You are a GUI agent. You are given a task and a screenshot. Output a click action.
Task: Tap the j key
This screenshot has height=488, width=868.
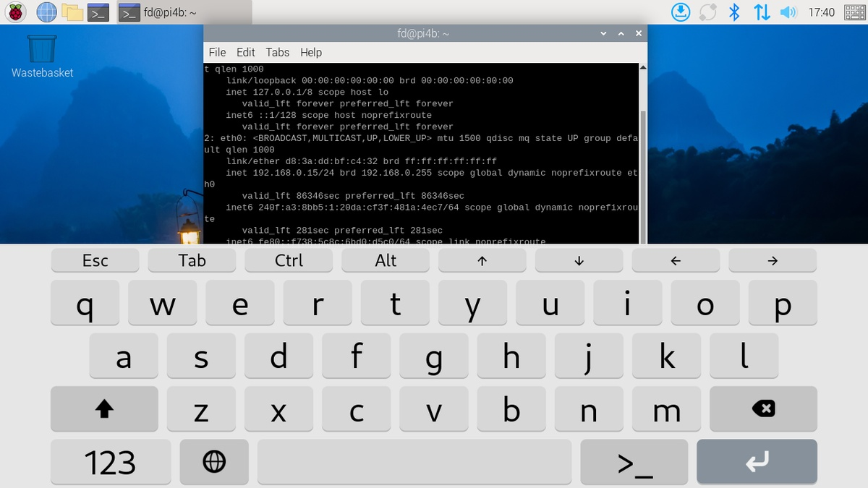pyautogui.click(x=589, y=356)
